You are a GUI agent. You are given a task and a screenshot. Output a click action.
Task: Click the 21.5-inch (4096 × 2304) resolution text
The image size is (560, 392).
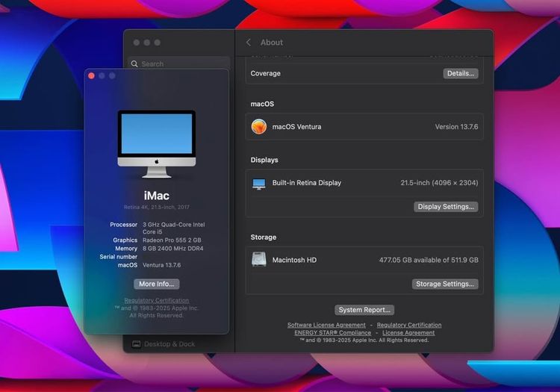point(439,183)
